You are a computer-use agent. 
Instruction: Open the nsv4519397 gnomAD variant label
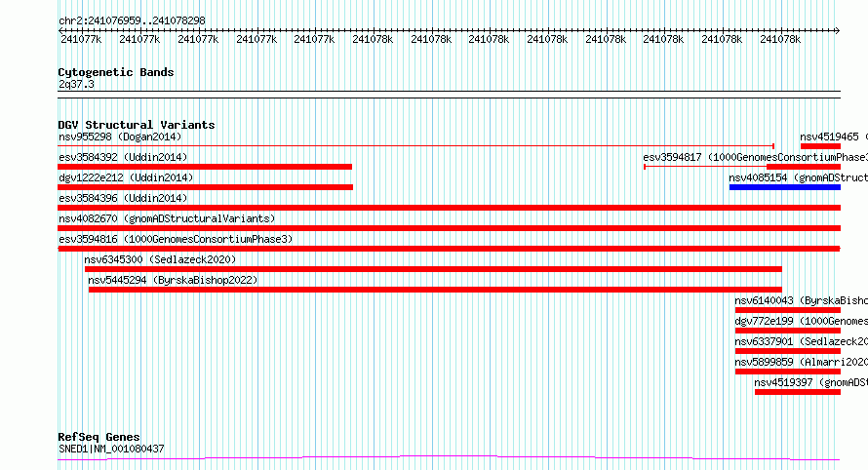pyautogui.click(x=811, y=382)
